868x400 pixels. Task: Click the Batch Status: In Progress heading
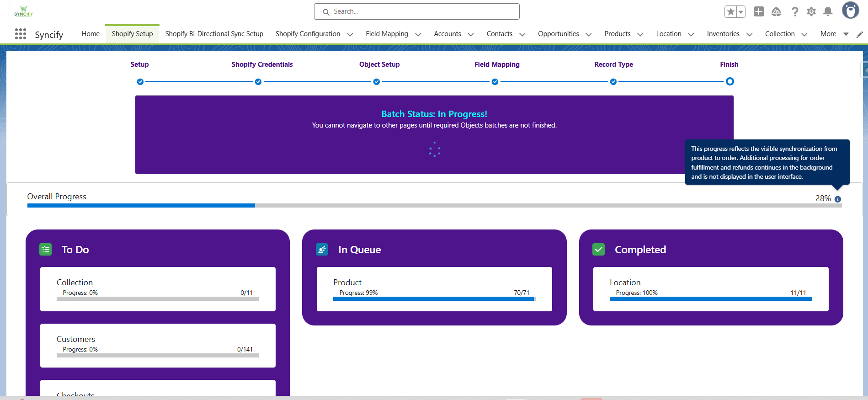tap(434, 114)
